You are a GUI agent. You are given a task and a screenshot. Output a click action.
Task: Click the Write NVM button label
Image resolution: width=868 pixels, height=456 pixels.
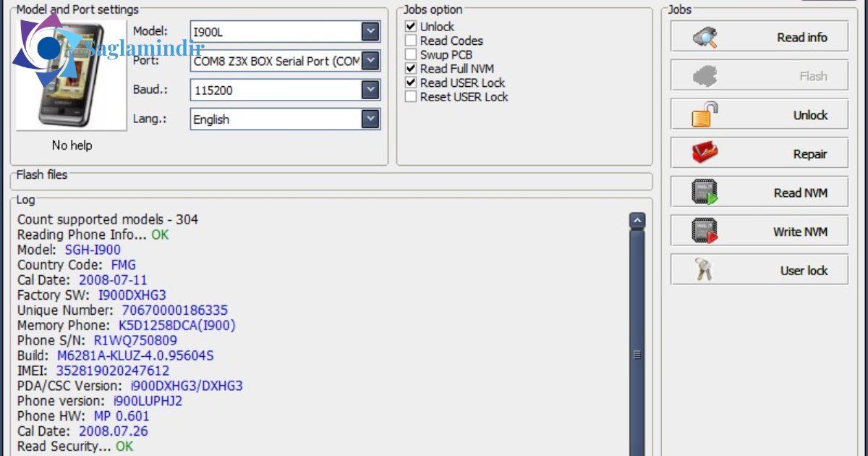coord(800,232)
